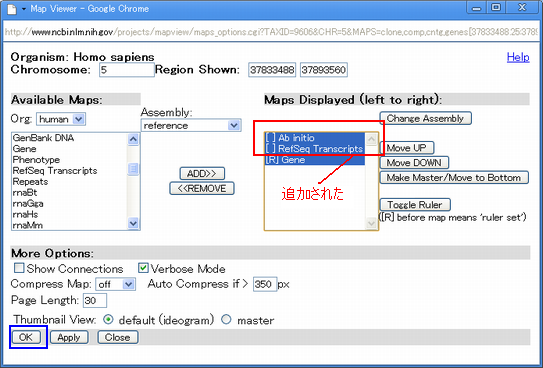Maximize the Map Viewer window

(x=496, y=8)
